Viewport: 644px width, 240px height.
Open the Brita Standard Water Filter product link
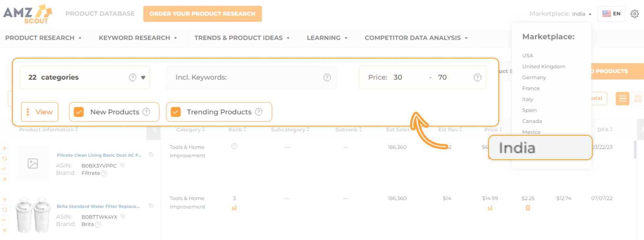(98, 206)
